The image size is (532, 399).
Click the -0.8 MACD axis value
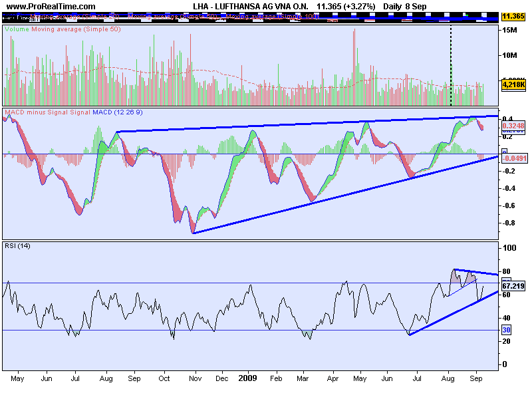[x=509, y=223]
